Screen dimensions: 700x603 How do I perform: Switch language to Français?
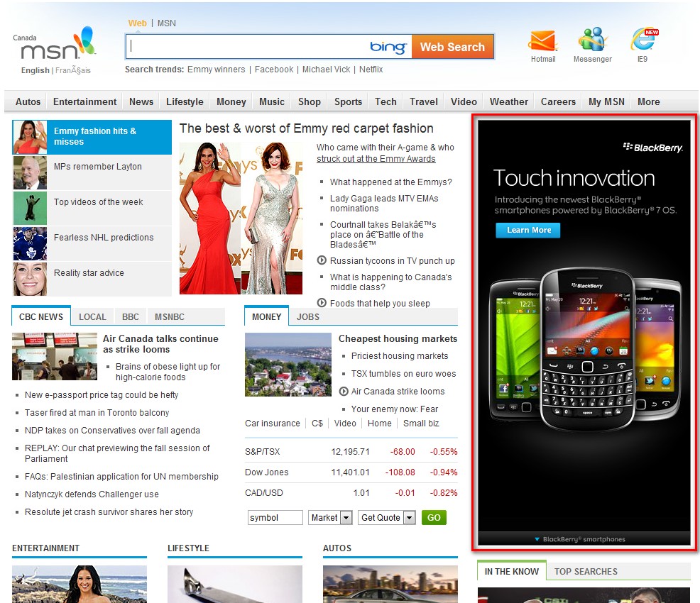tap(72, 70)
